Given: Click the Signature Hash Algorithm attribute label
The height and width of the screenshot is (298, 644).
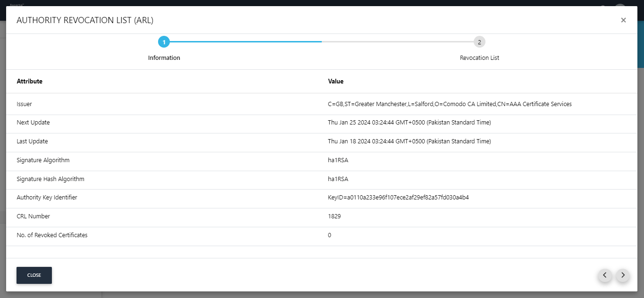Looking at the screenshot, I should (50, 179).
